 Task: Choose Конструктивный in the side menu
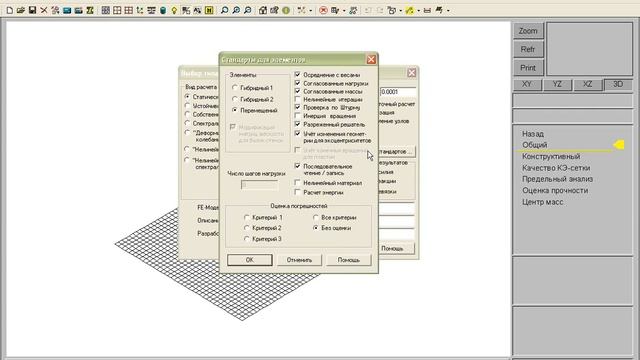[551, 156]
